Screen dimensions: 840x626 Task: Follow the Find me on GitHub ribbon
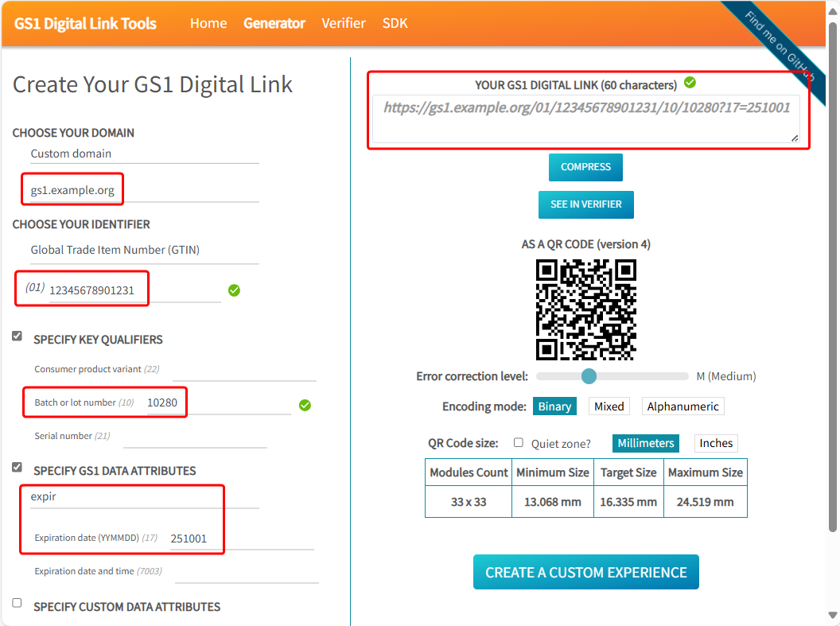coord(780,47)
